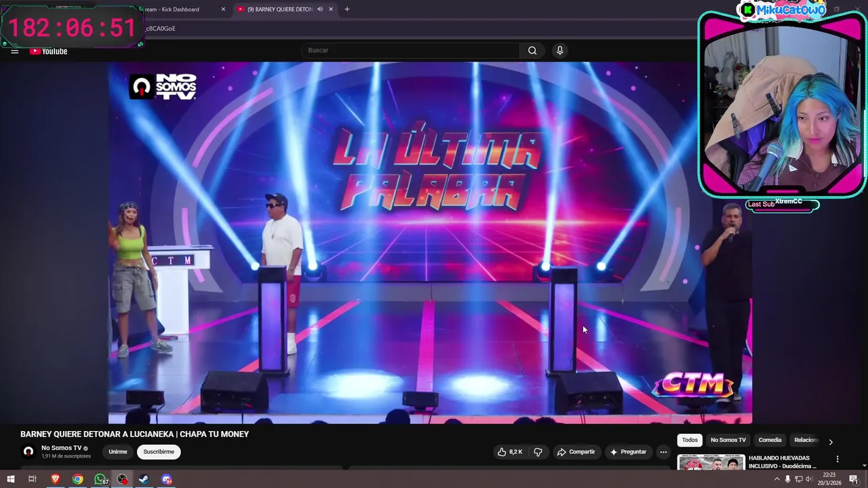This screenshot has width=868, height=488.
Task: Click the Suscribirme button
Action: [159, 452]
